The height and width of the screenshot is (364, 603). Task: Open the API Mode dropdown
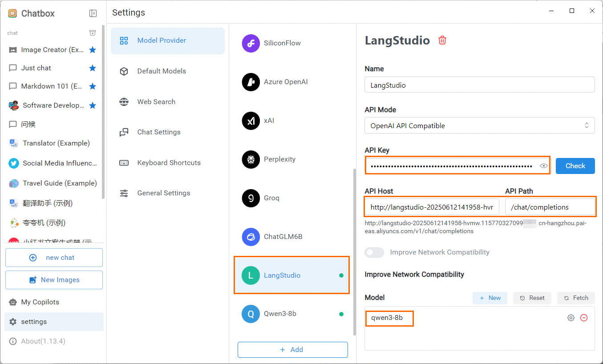(479, 125)
